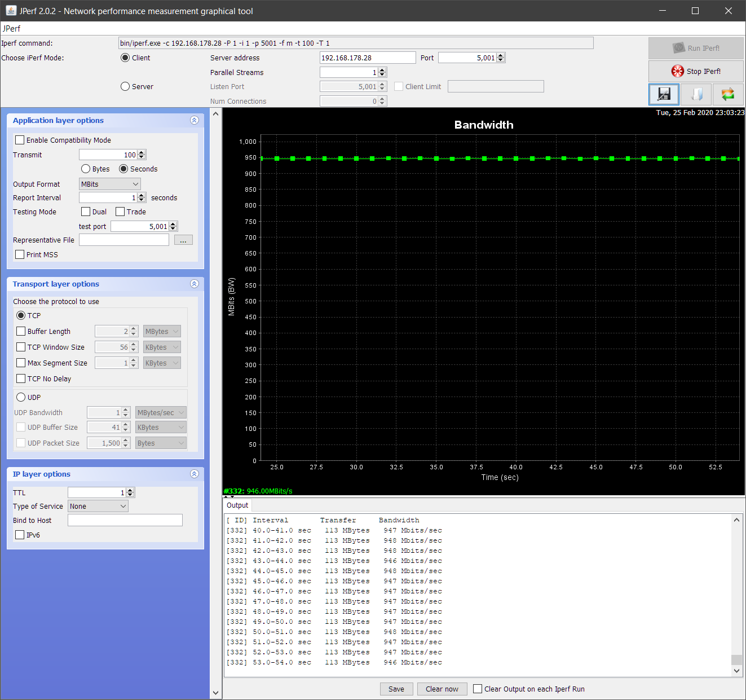The image size is (746, 700).
Task: Open the Buffer Length MBytes unit dropdown
Action: [x=162, y=331]
